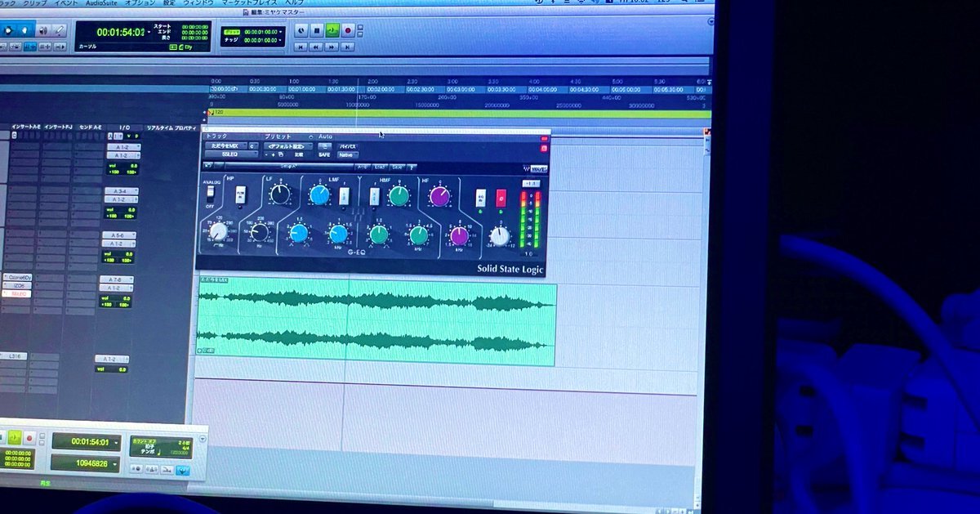980x514 pixels.
Task: Toggle the HMF times-3 switch
Action: (375, 196)
